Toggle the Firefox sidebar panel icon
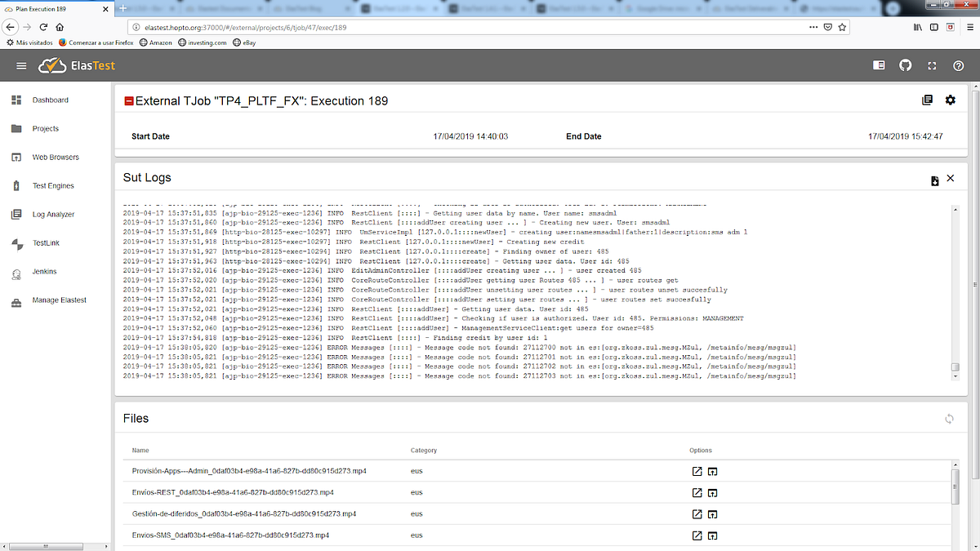Viewport: 980px width, 551px height. point(933,26)
